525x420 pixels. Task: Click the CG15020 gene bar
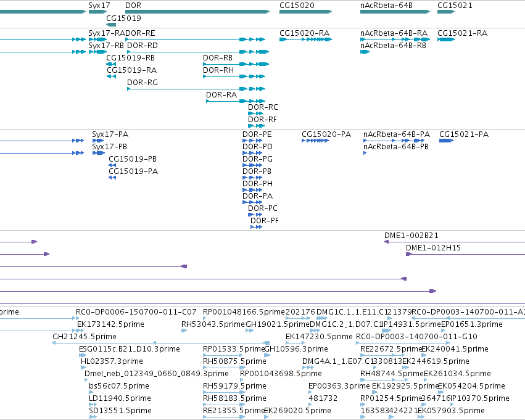(305, 12)
